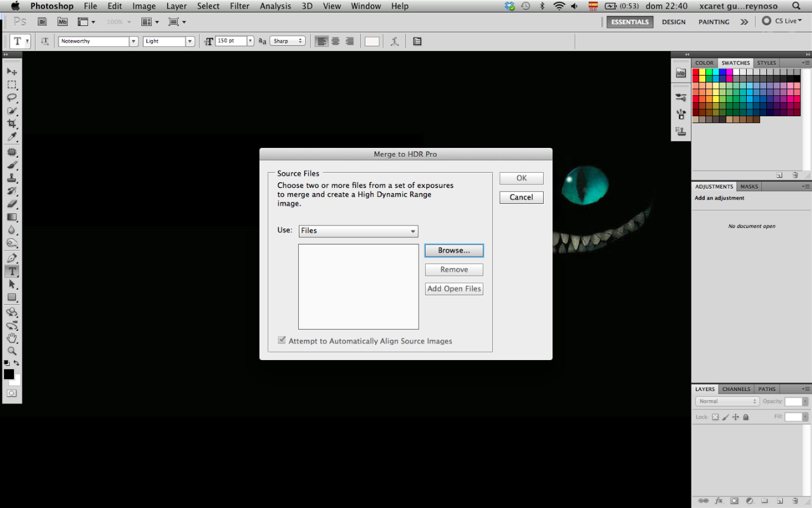Toggle lock image pixels in Layers
Screen dimensions: 812x508
point(725,417)
